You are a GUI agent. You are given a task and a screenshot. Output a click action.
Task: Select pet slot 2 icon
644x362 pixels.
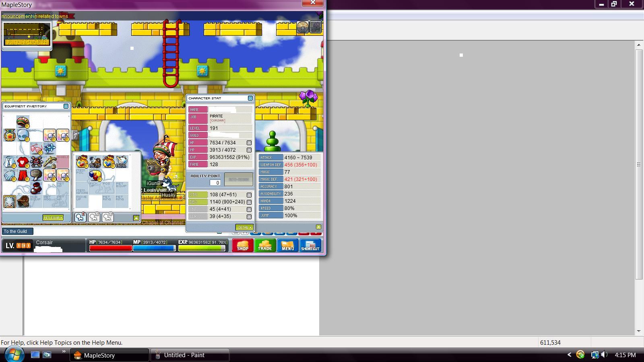(94, 217)
